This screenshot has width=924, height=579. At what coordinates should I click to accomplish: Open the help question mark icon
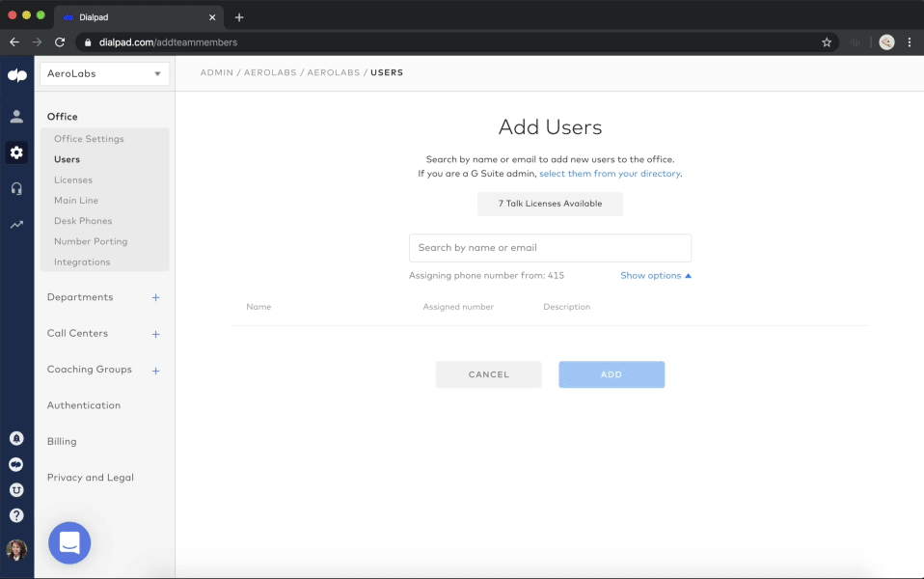click(x=16, y=515)
